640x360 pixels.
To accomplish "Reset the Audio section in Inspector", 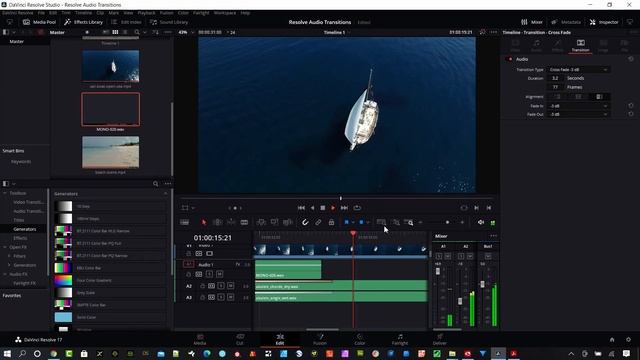I will pos(631,59).
